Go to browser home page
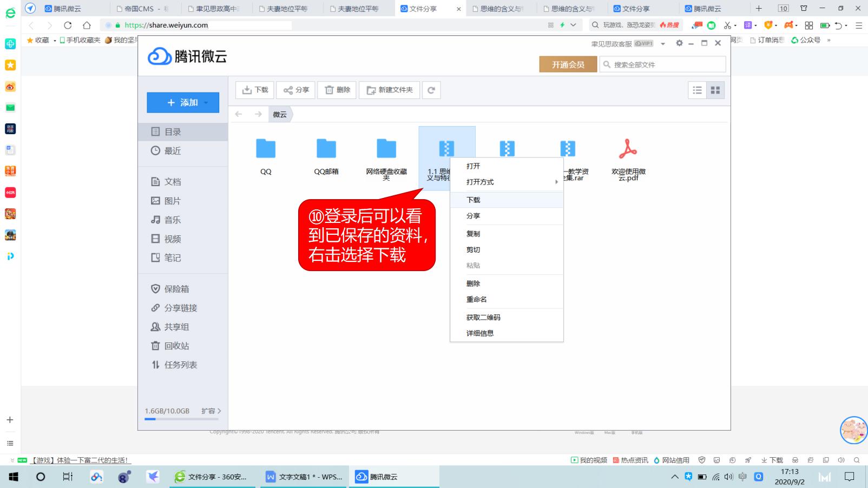The image size is (868, 488). coord(87,25)
